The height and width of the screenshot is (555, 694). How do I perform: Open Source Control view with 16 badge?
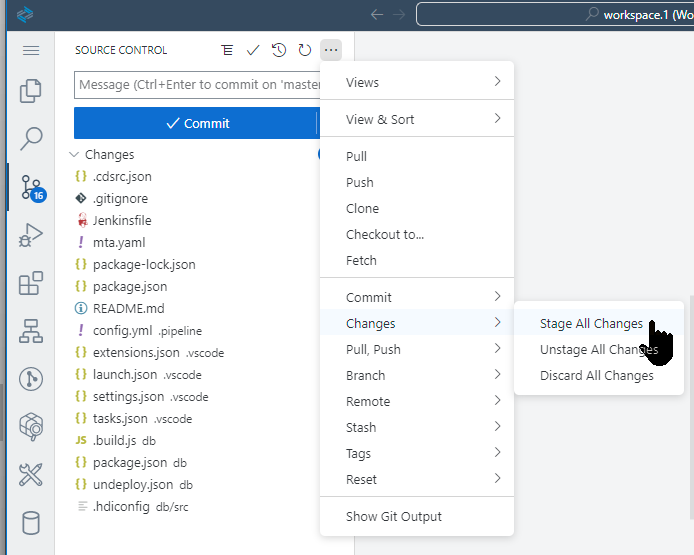(32, 188)
